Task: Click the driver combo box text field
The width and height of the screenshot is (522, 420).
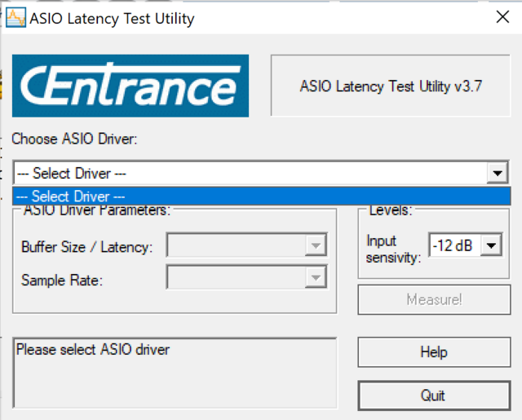Action: coord(250,173)
